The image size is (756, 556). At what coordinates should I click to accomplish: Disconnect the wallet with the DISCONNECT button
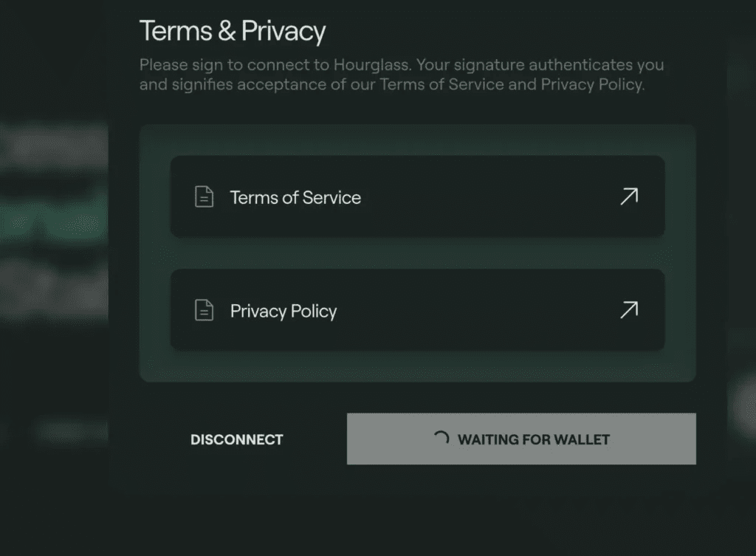pyautogui.click(x=237, y=439)
